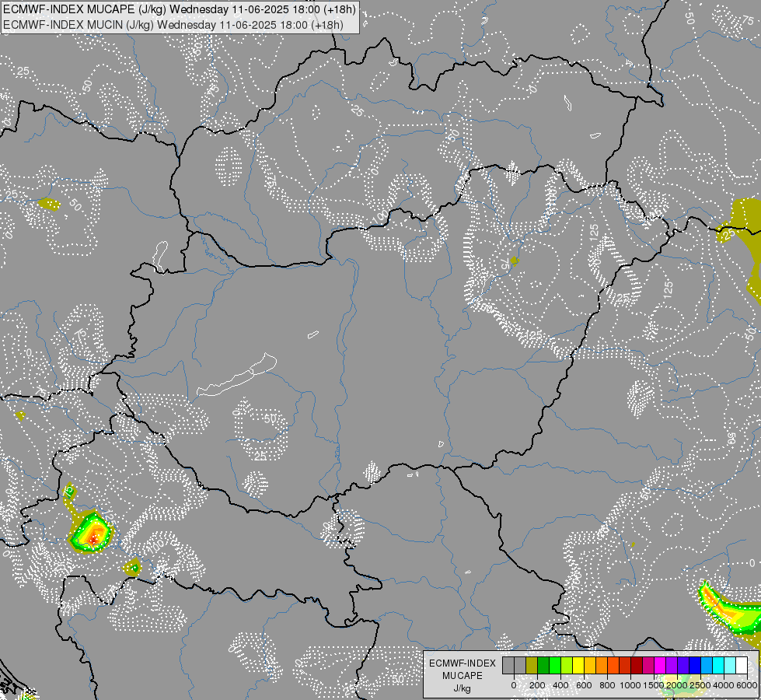The width and height of the screenshot is (761, 700).
Task: Pick the yellow-green lime legend swatch
Action: click(567, 666)
